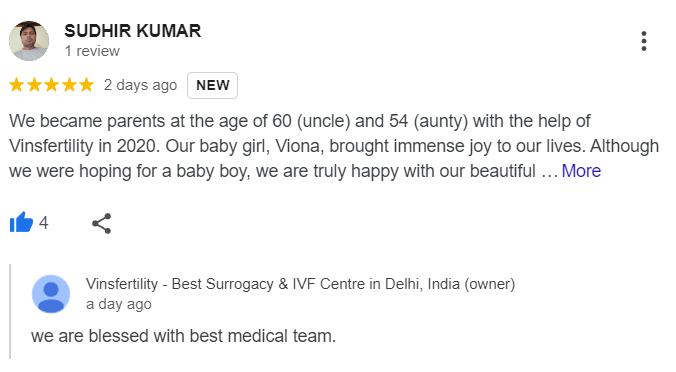Click the owner reply text about medical team
Image resolution: width=676 pixels, height=372 pixels.
pos(183,336)
